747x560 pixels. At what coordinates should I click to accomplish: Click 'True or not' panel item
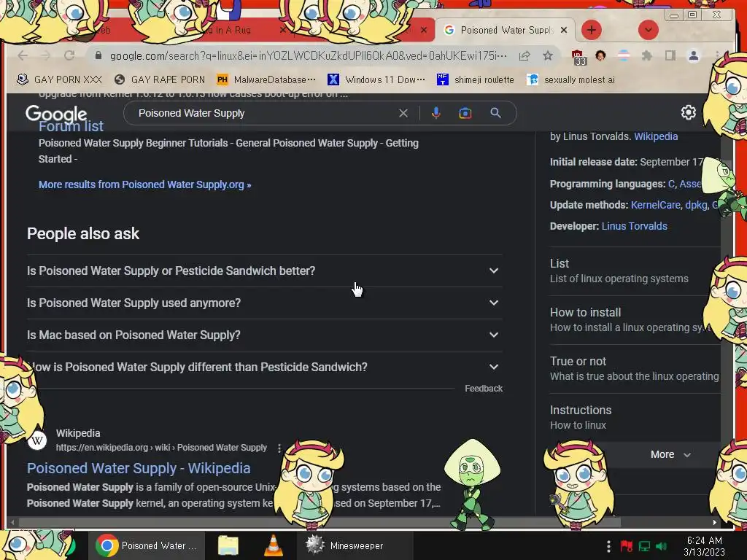click(635, 368)
